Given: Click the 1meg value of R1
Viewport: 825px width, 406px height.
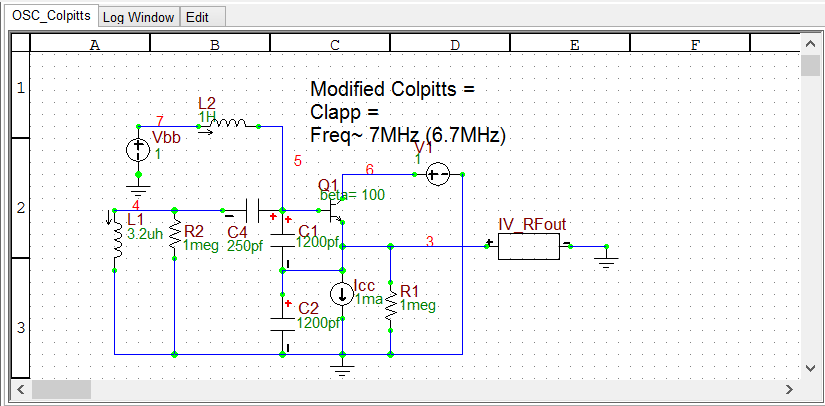Looking at the screenshot, I should 418,306.
